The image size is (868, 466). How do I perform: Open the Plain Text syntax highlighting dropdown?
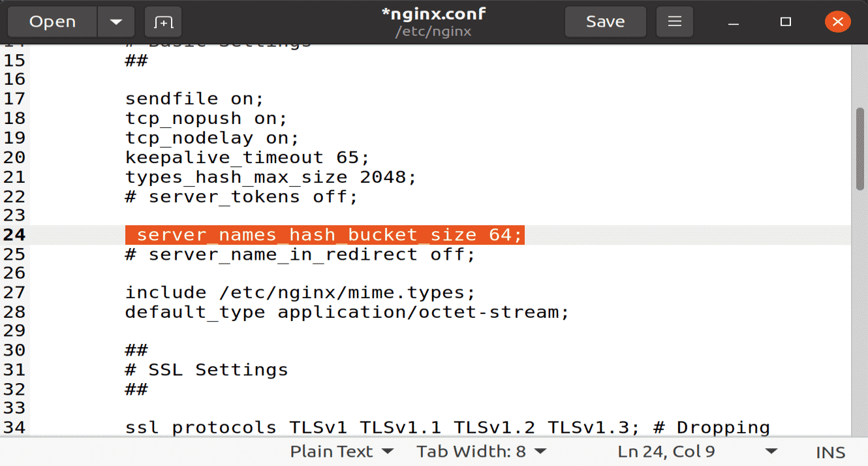pos(340,451)
